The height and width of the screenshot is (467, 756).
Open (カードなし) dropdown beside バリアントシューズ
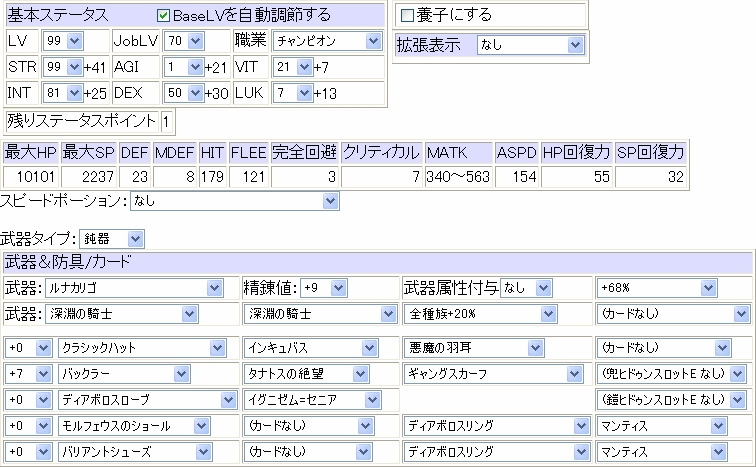308,452
